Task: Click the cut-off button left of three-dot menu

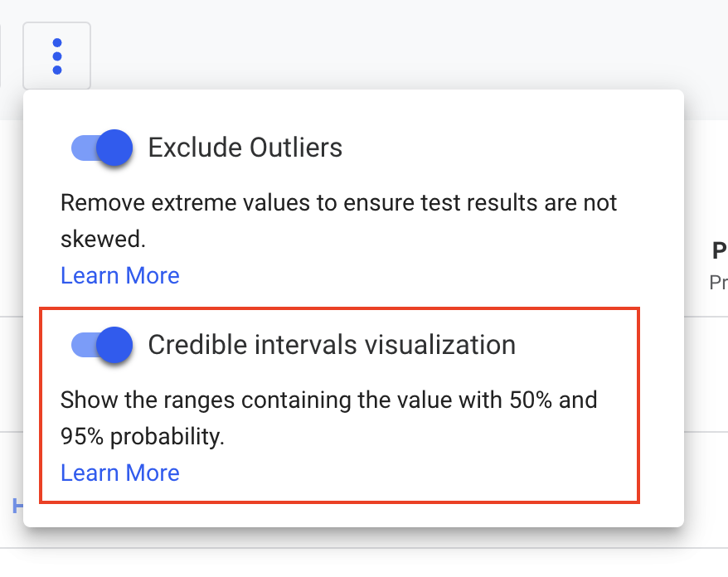Action: [1, 56]
